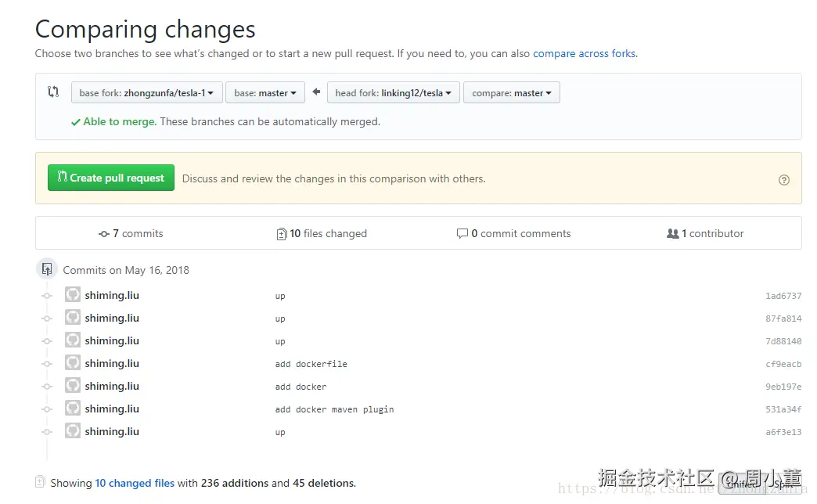Open the up commit message for a6f3e13
817x504 pixels.
(280, 433)
